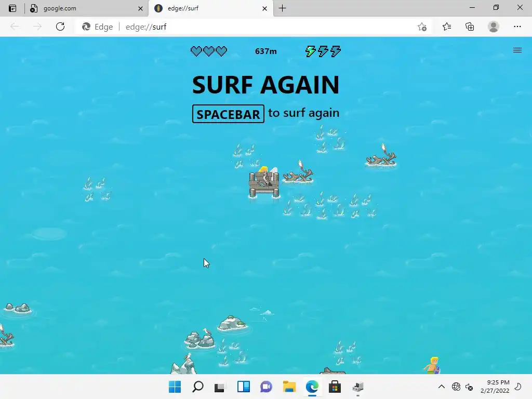Add this page to favorites star
The height and width of the screenshot is (399, 532).
point(422,27)
